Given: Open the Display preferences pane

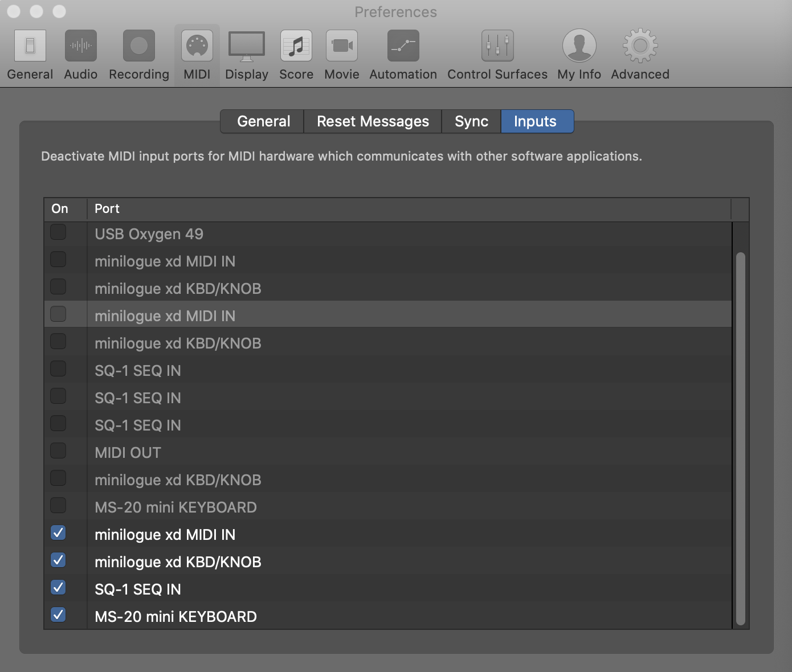Looking at the screenshot, I should point(247,55).
